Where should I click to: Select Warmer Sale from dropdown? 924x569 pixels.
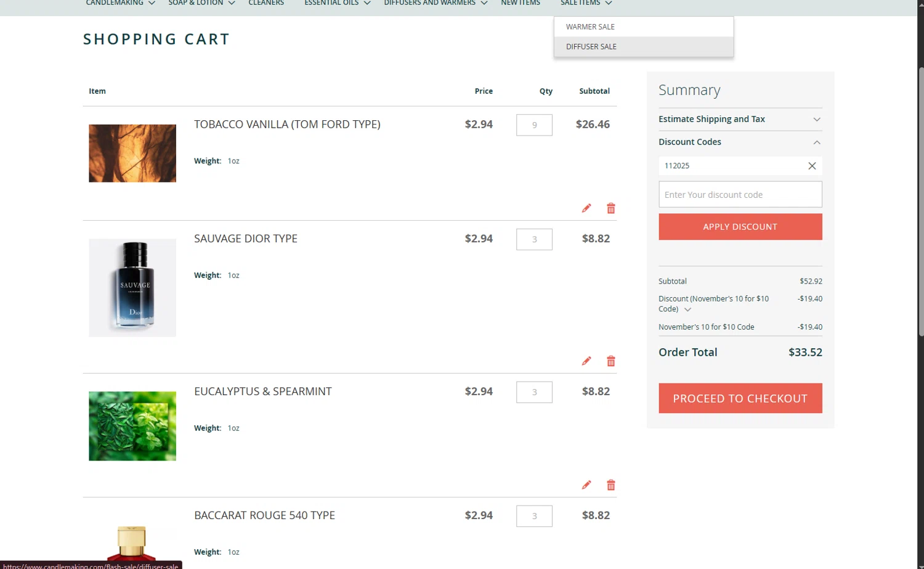click(644, 27)
